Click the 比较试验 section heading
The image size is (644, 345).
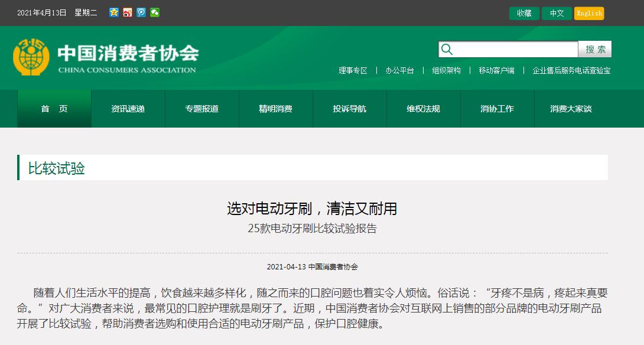(56, 168)
